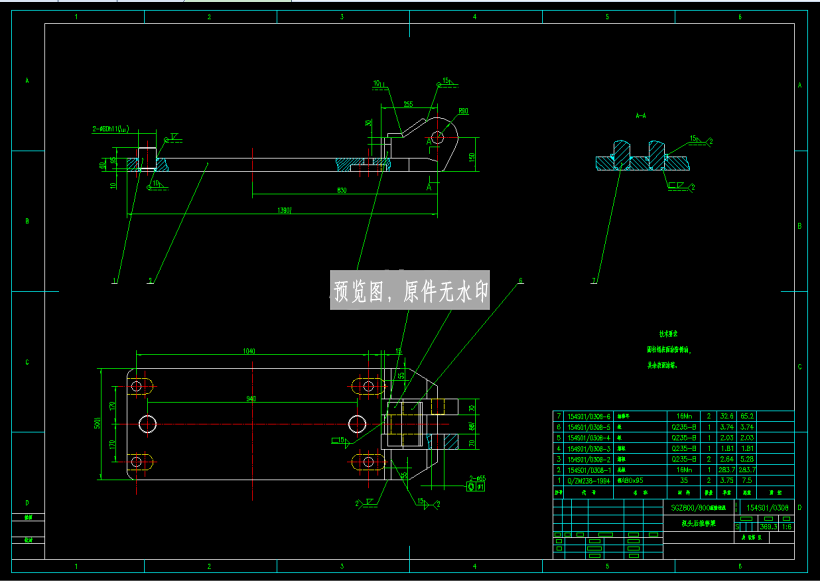Select the 65.2 total weight value
This screenshot has height=581, width=820.
pyautogui.click(x=747, y=416)
